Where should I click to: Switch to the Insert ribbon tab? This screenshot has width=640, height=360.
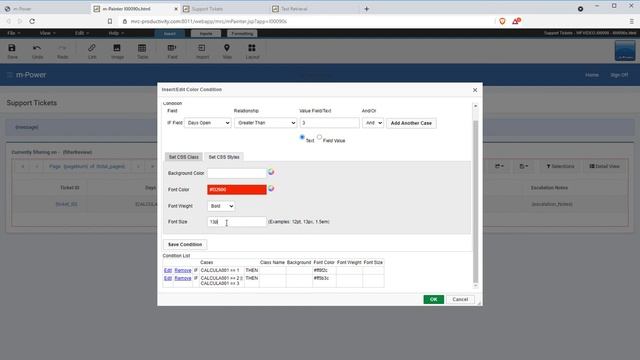click(170, 33)
